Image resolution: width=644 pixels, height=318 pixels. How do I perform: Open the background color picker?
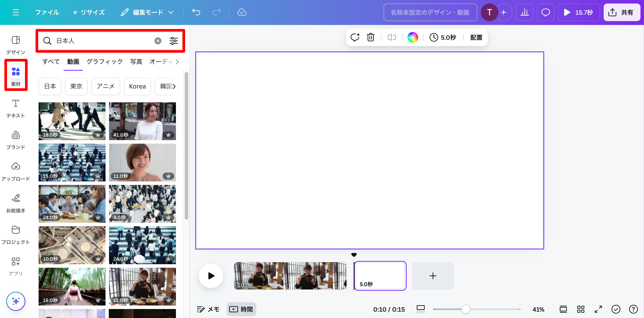pos(413,37)
